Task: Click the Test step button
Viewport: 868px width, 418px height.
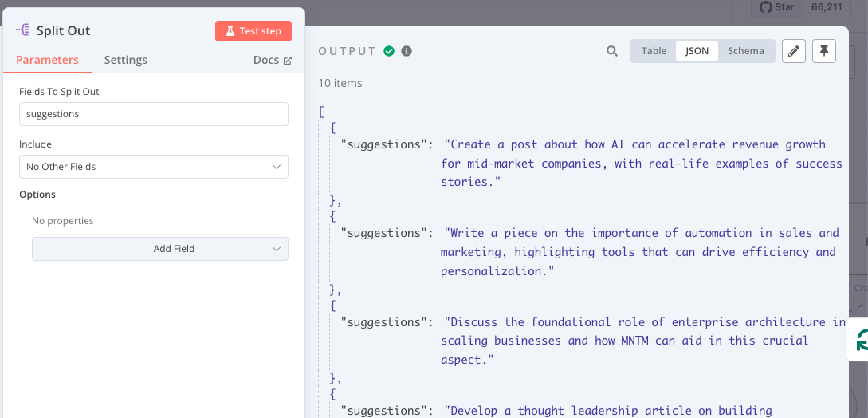Action: (x=253, y=31)
